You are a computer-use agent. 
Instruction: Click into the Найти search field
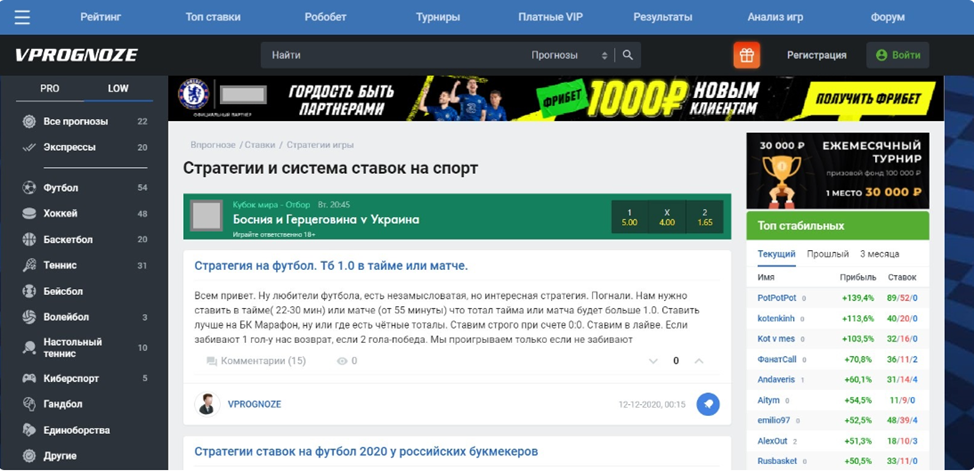(x=390, y=55)
